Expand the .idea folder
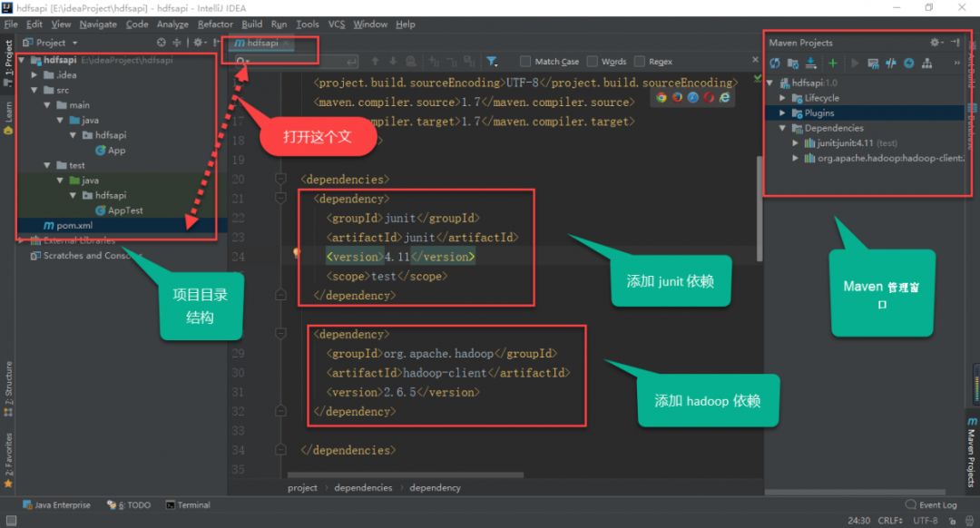The height and width of the screenshot is (528, 980). [34, 75]
